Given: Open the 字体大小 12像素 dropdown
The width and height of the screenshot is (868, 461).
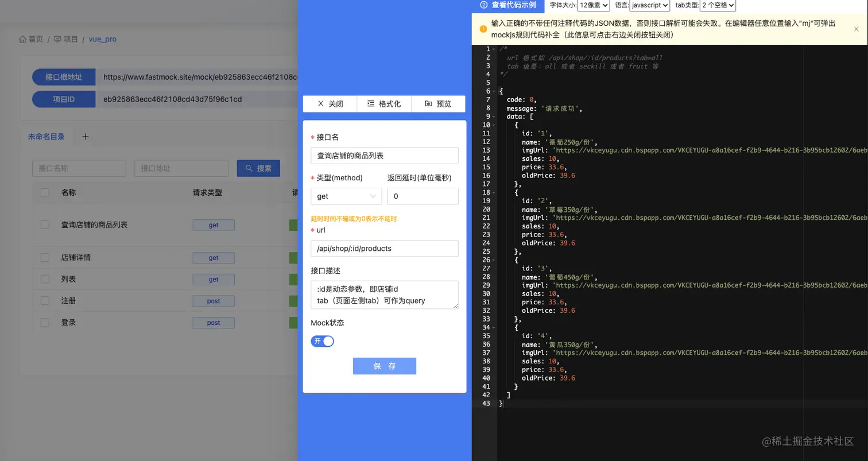Looking at the screenshot, I should [x=594, y=5].
